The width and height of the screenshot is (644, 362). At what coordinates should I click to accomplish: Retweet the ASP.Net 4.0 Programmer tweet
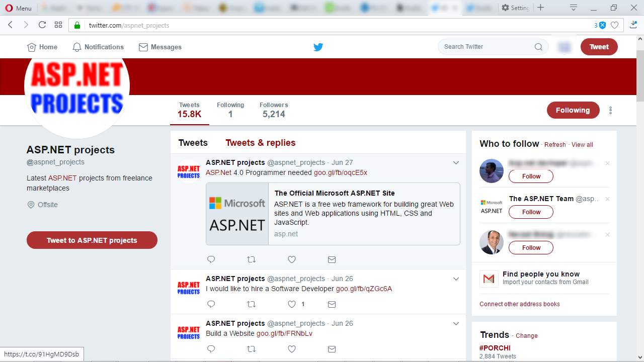click(251, 259)
